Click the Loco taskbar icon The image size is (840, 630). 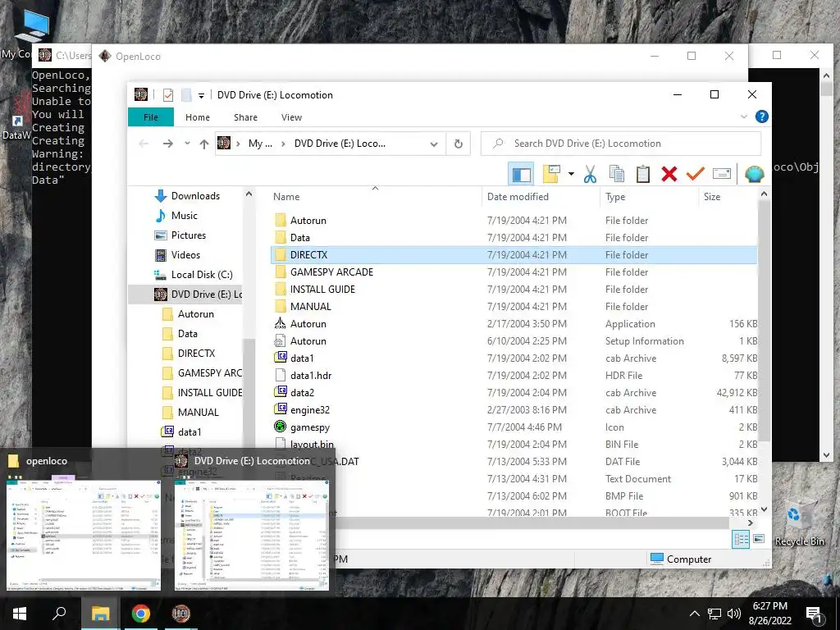tap(181, 614)
